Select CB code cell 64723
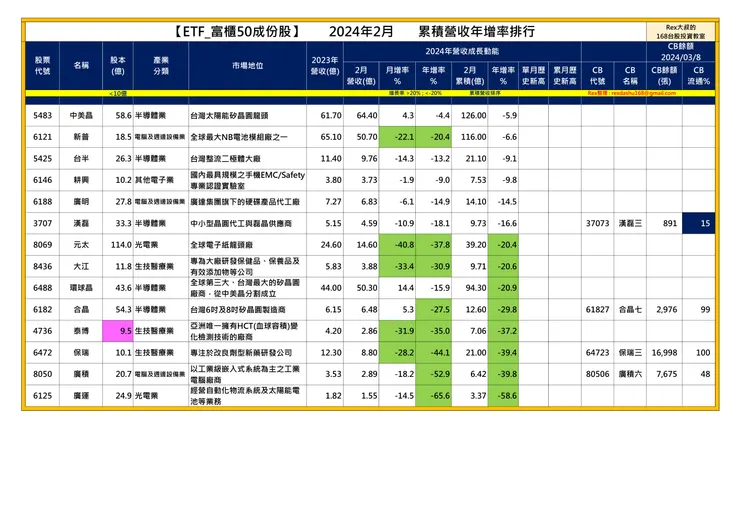Viewport: 740px width, 523px height. click(x=597, y=353)
